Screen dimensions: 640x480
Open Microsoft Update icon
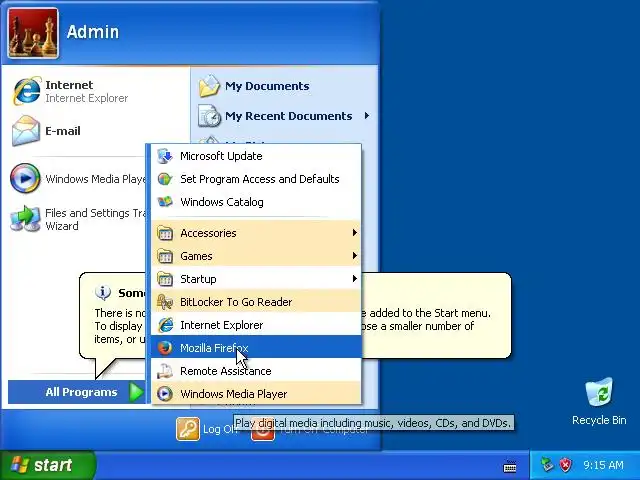pos(165,156)
